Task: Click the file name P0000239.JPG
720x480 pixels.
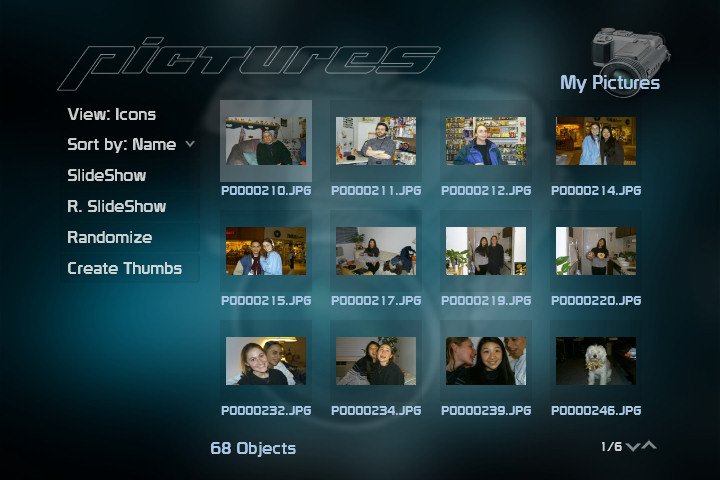Action: (x=486, y=411)
